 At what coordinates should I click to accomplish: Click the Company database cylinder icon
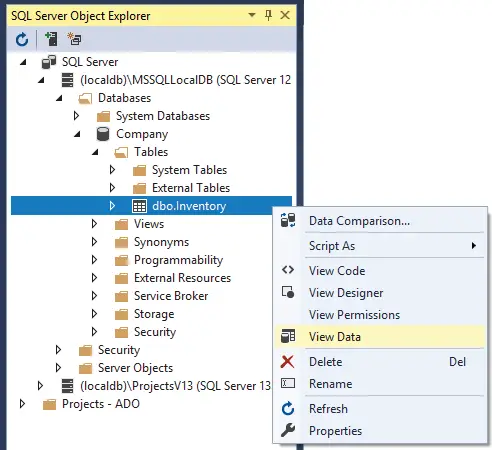click(x=103, y=134)
